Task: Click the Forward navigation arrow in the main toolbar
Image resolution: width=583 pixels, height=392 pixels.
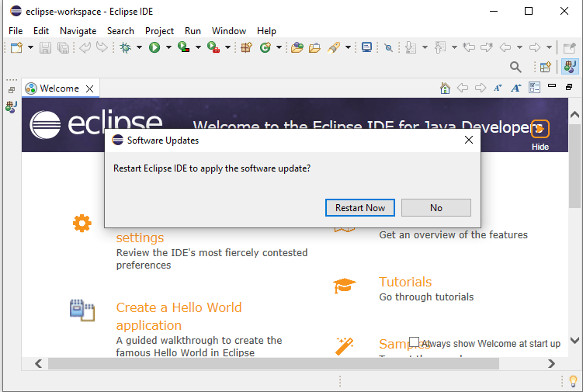Action: tap(535, 47)
